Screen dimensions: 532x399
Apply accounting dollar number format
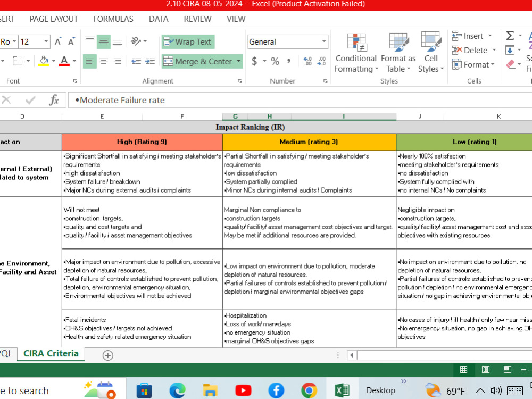[x=254, y=61]
